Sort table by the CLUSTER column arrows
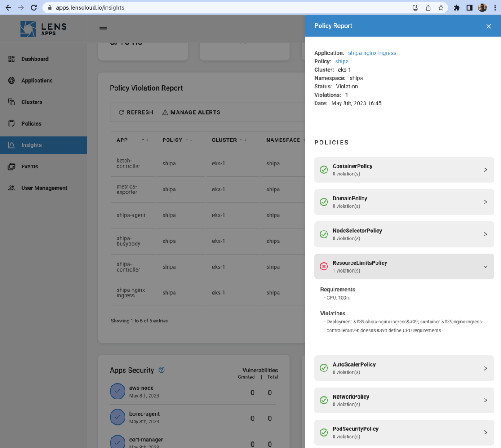The image size is (501, 448). tap(243, 140)
